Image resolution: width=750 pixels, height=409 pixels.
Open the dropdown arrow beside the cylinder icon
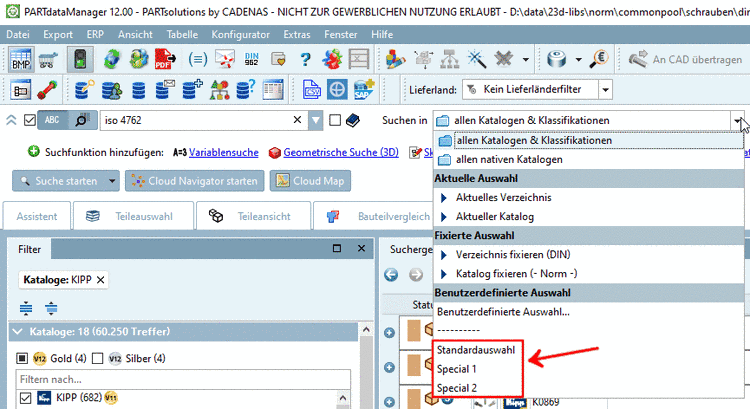pos(578,60)
